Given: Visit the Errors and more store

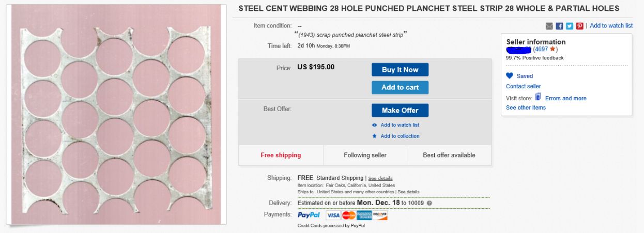Looking at the screenshot, I should (x=565, y=98).
